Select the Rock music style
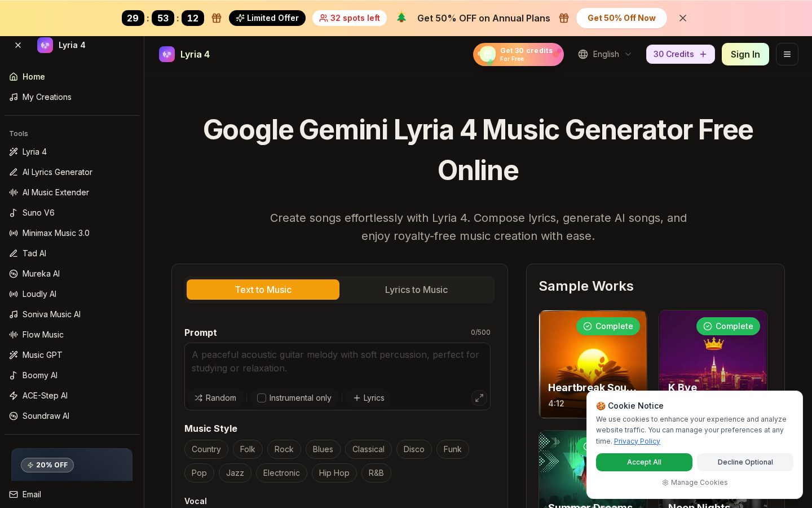The image size is (812, 508). pyautogui.click(x=284, y=449)
